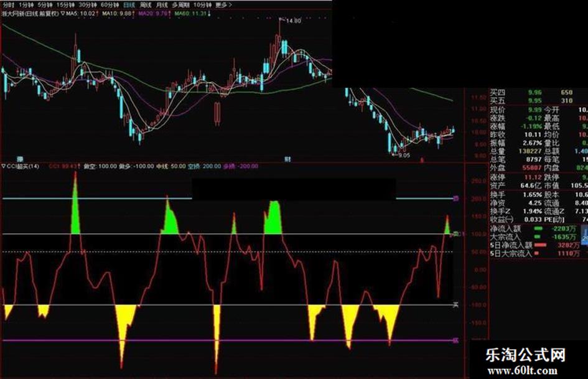Screen dimensions: 588x379
Task: Click the 昨收 10.11 quote value
Action: point(533,134)
